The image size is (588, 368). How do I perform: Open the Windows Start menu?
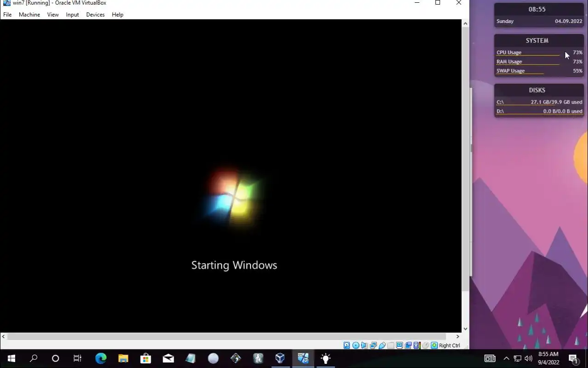11,358
